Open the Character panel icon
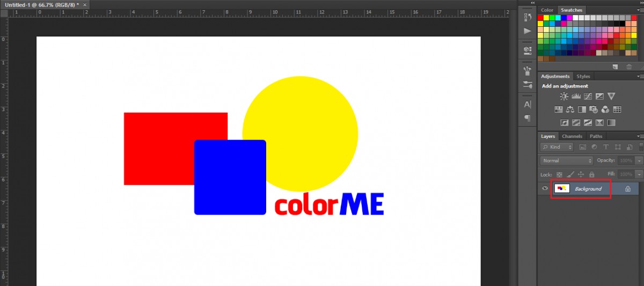 tap(527, 104)
